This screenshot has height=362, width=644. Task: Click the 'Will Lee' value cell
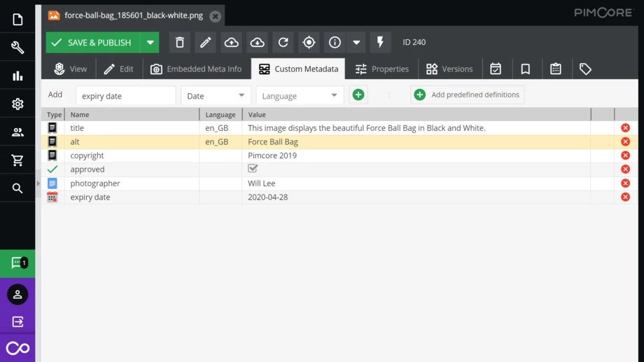416,183
